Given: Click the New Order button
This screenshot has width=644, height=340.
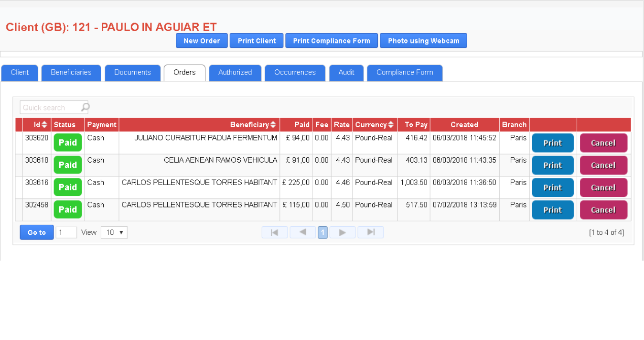Looking at the screenshot, I should point(202,41).
